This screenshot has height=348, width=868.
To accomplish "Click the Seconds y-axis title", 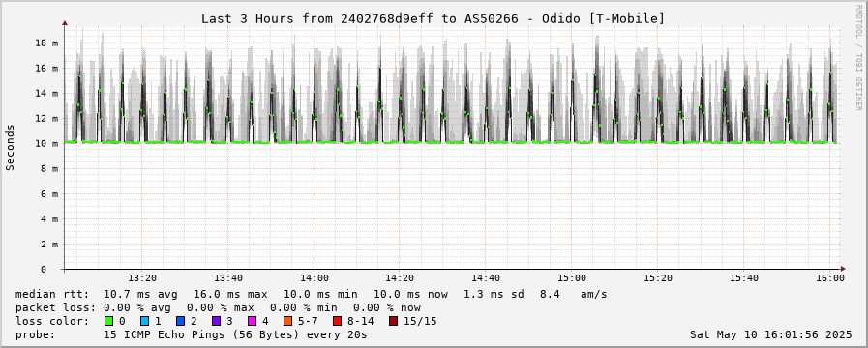I will pos(10,147).
